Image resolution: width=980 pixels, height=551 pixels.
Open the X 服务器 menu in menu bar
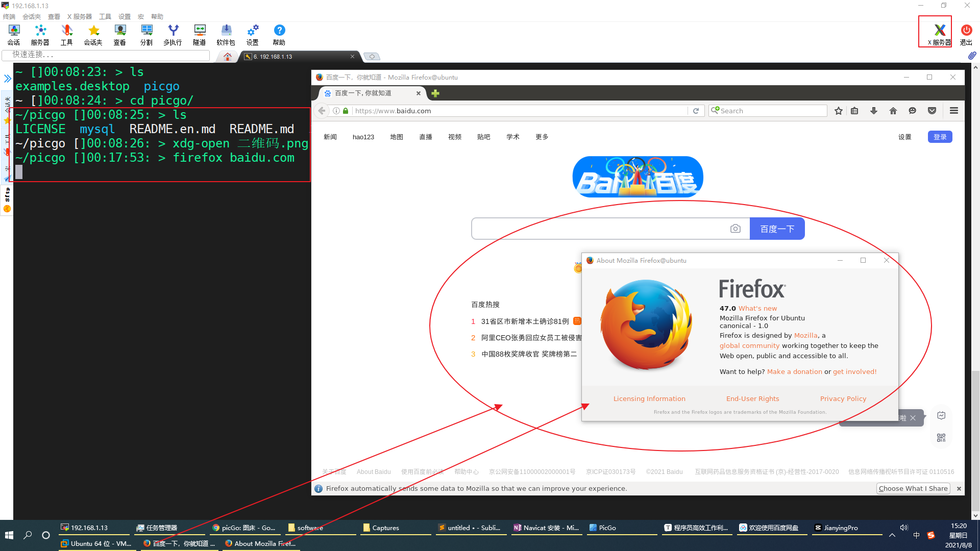coord(80,16)
